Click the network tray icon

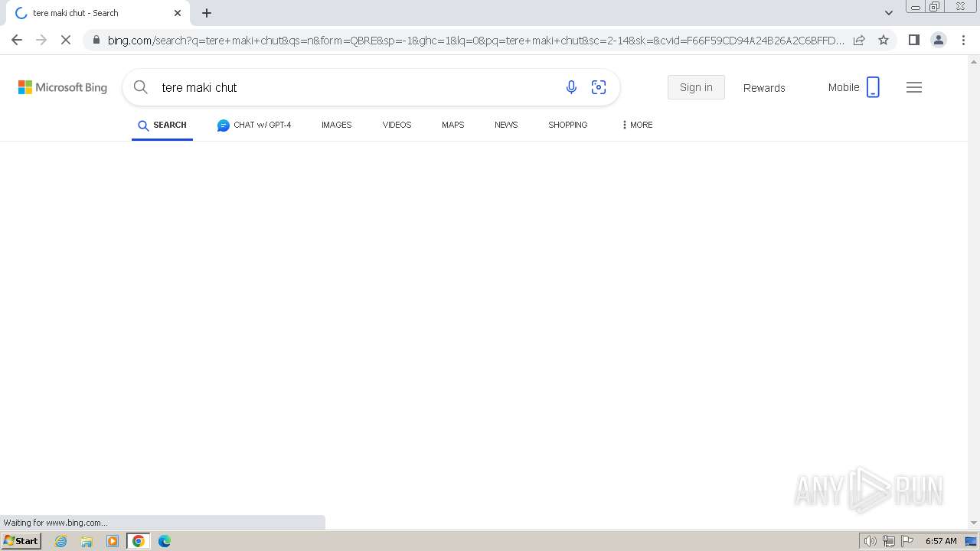point(889,541)
